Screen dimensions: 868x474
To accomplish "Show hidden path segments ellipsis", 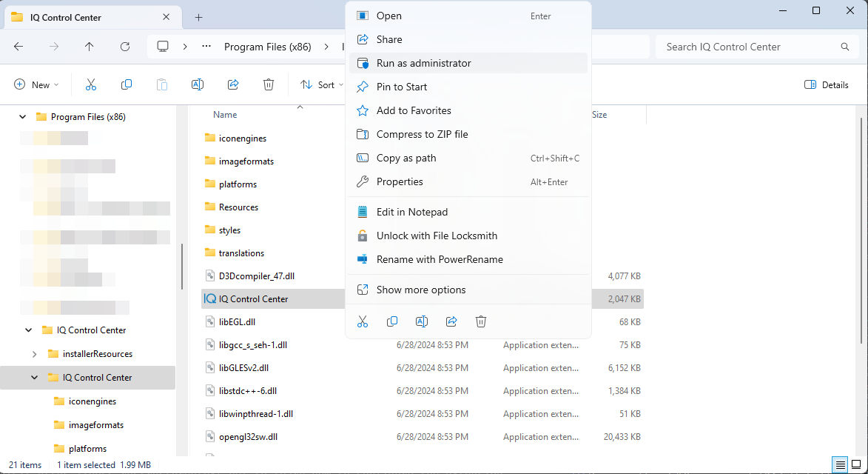I will click(x=206, y=47).
